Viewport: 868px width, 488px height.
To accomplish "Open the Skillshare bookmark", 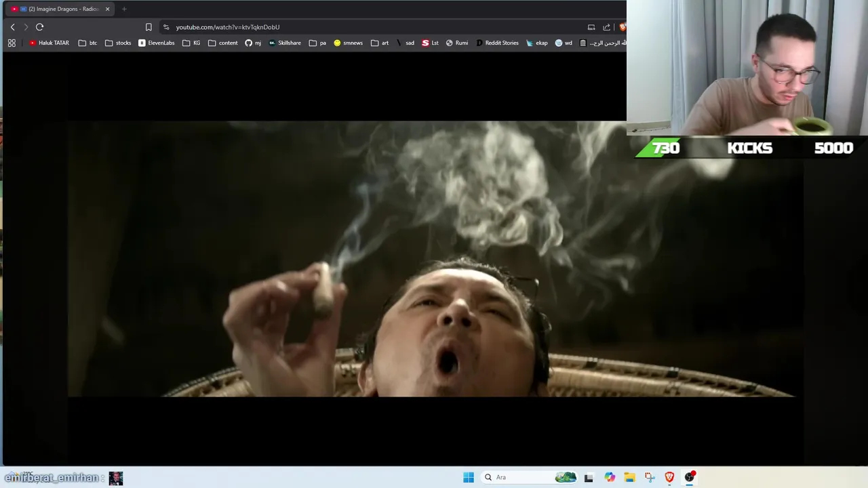I will pos(285,43).
